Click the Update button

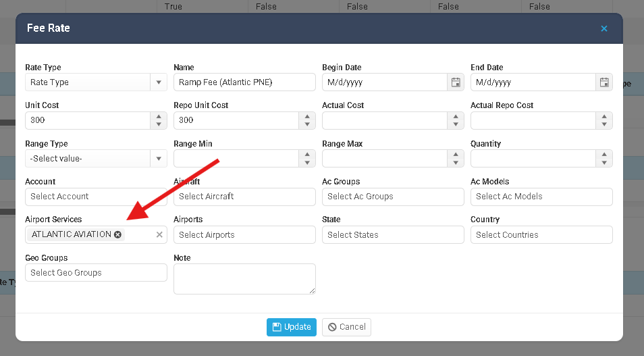[x=292, y=327]
